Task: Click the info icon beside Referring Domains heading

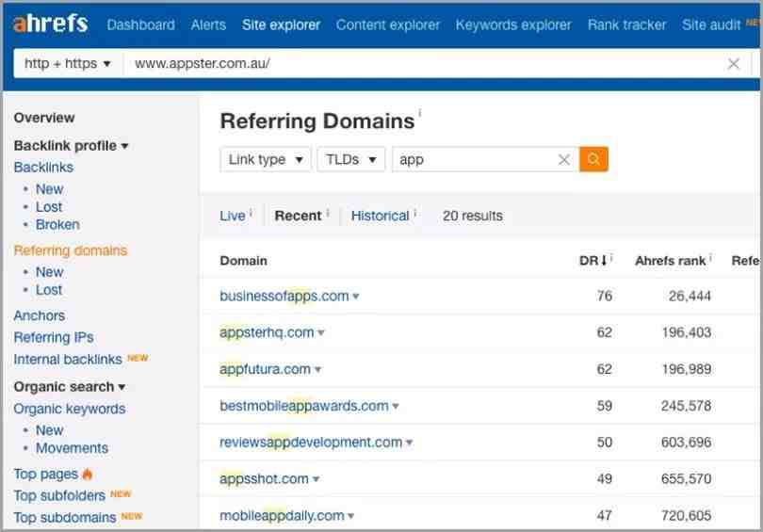Action: point(420,113)
